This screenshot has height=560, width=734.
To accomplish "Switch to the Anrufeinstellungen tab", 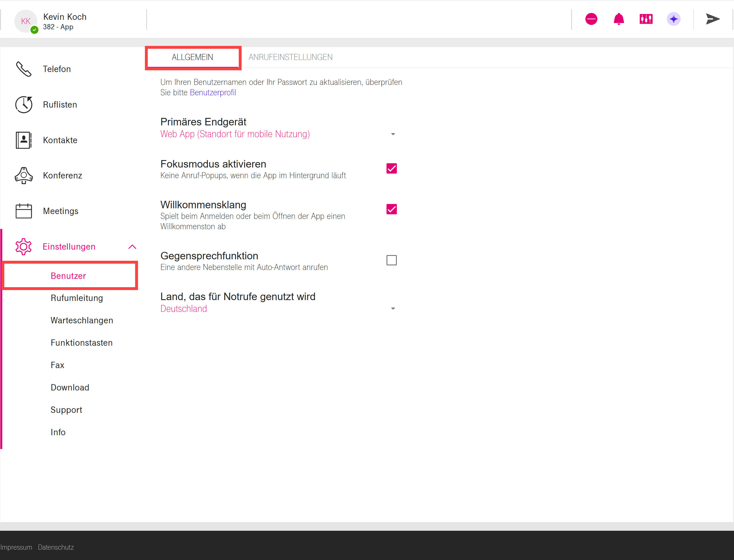I will coord(290,57).
